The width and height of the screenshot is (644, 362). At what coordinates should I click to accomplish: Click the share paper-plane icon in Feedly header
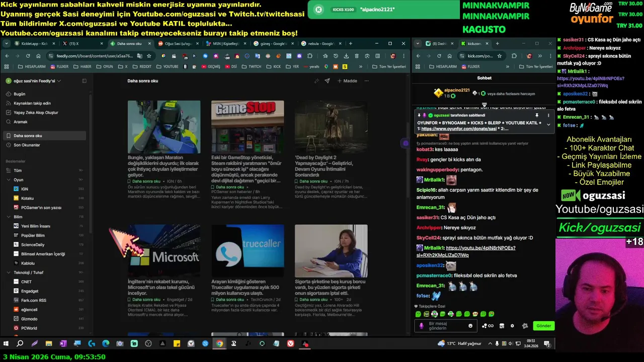327,80
